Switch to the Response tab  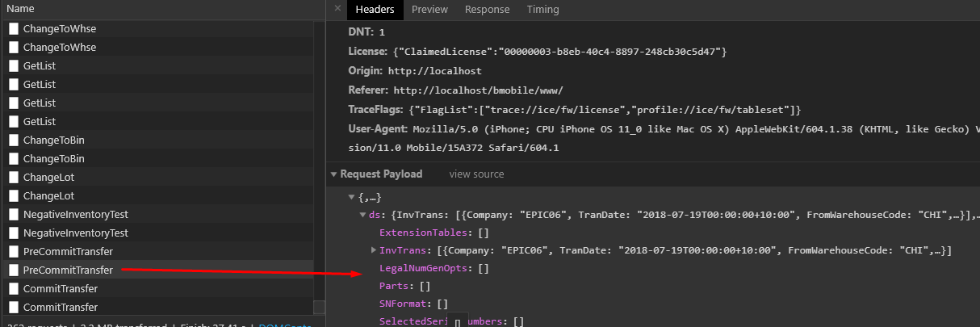(487, 10)
